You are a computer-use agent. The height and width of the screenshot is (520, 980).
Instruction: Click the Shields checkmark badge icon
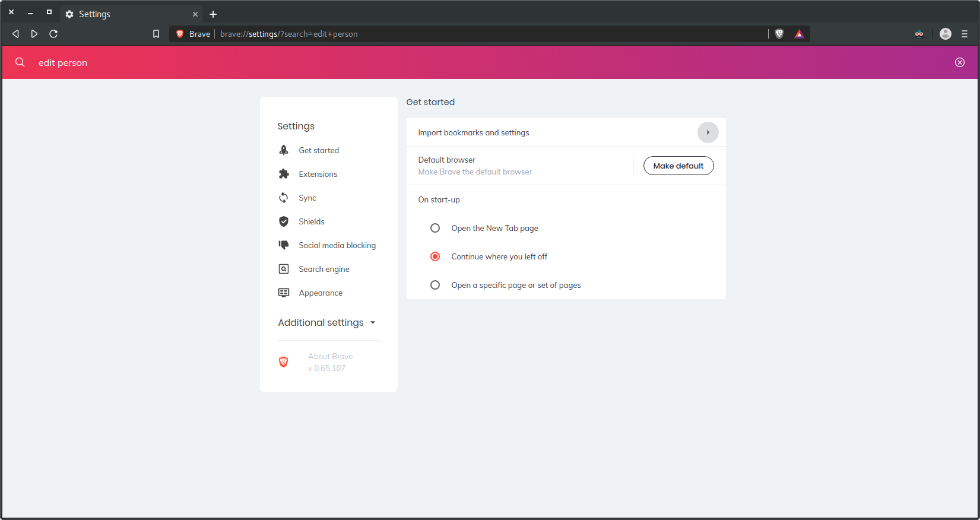coord(284,221)
